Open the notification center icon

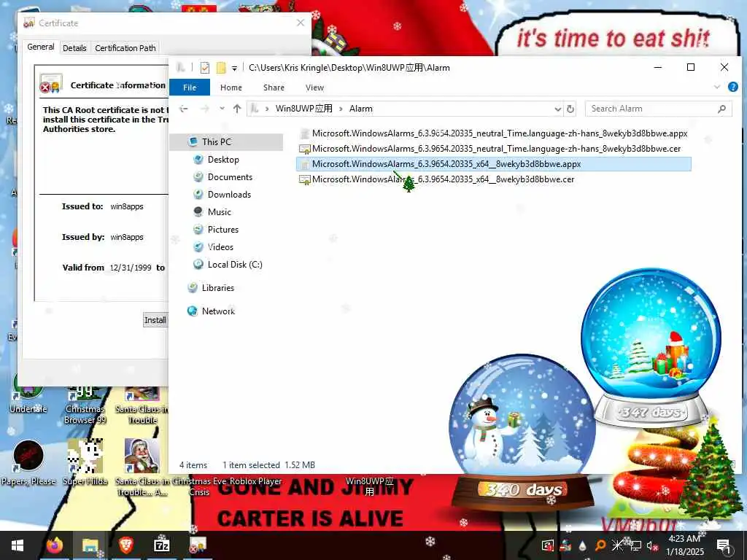[724, 545]
